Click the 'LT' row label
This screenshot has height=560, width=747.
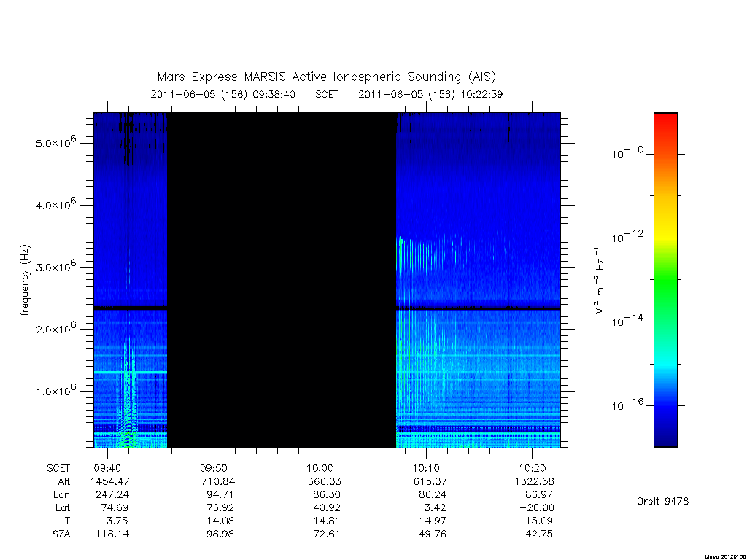(x=65, y=521)
